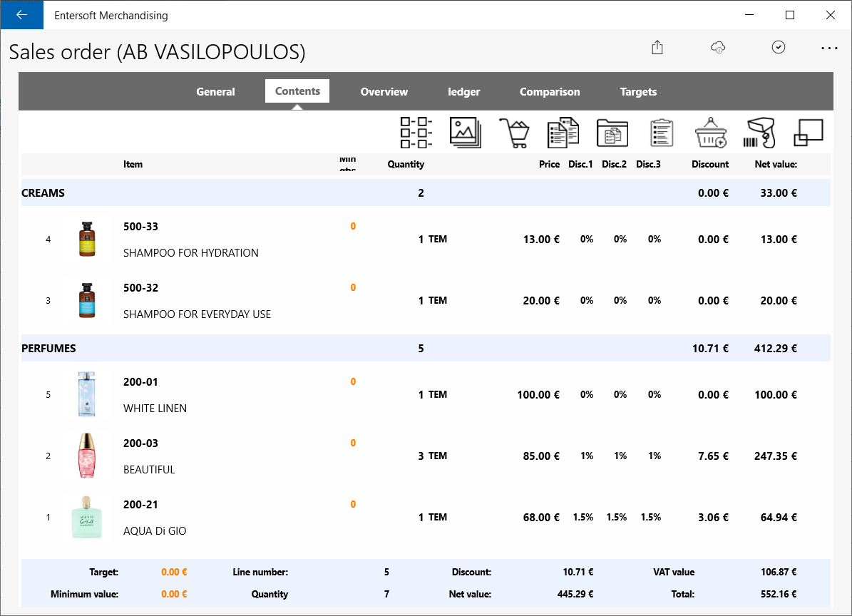Click the back arrow button

click(21, 15)
